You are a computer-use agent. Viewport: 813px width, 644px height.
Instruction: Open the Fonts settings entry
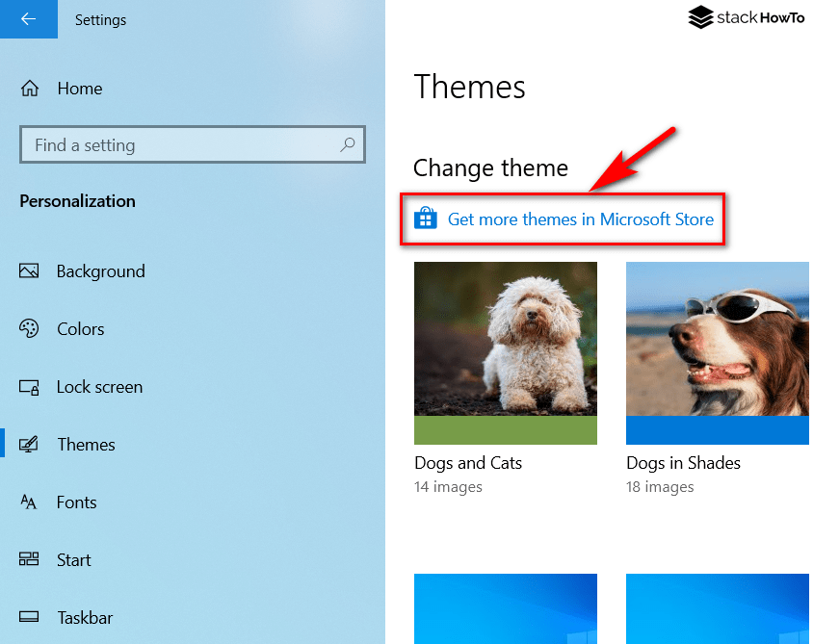pos(77,502)
